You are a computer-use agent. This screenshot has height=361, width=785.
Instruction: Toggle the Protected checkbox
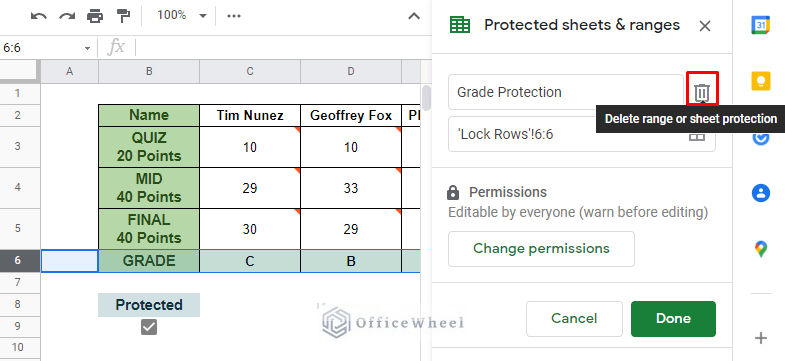[x=149, y=327]
